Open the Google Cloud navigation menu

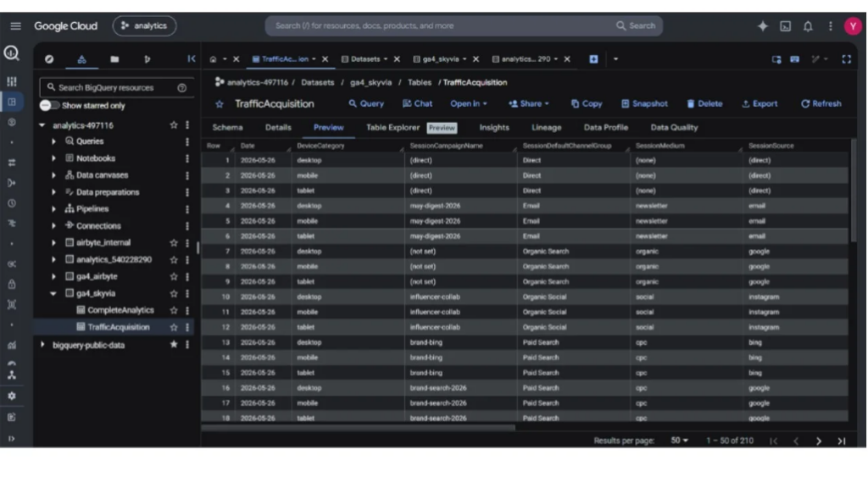15,26
